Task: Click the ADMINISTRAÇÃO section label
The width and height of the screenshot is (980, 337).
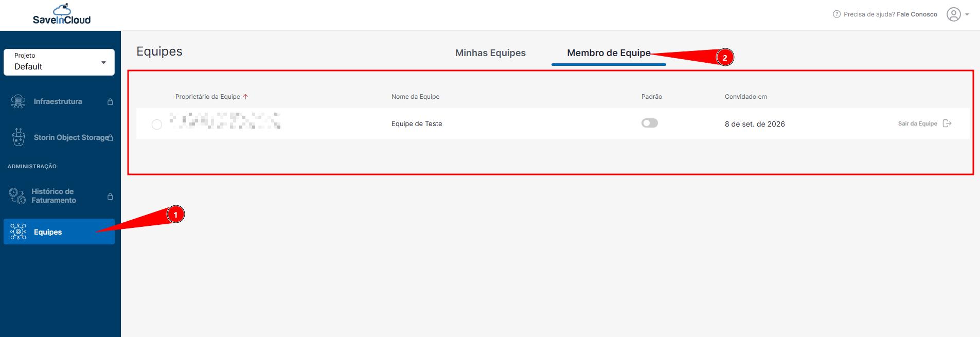Action: tap(32, 167)
